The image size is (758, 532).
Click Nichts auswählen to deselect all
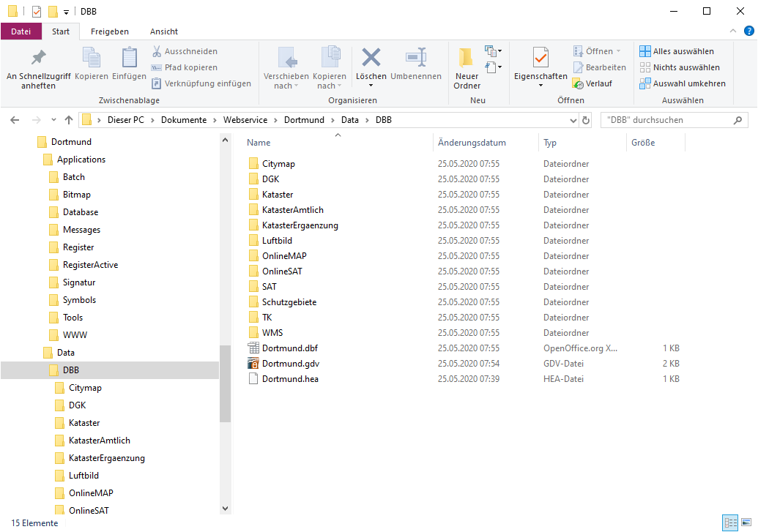pyautogui.click(x=679, y=67)
